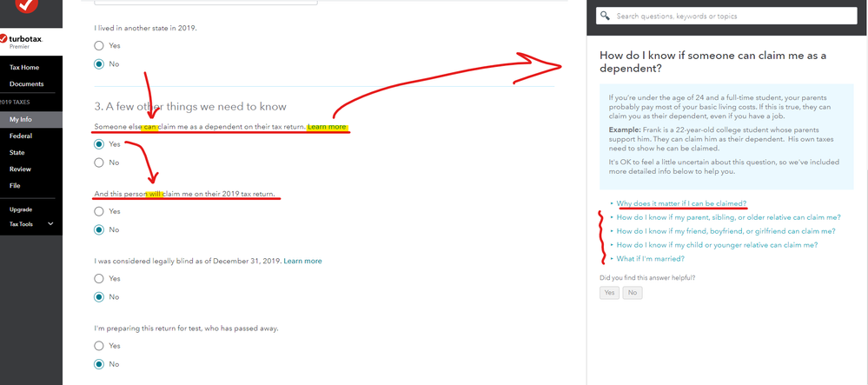The height and width of the screenshot is (385, 868).
Task: Expand the Tax Tools menu
Action: [30, 224]
